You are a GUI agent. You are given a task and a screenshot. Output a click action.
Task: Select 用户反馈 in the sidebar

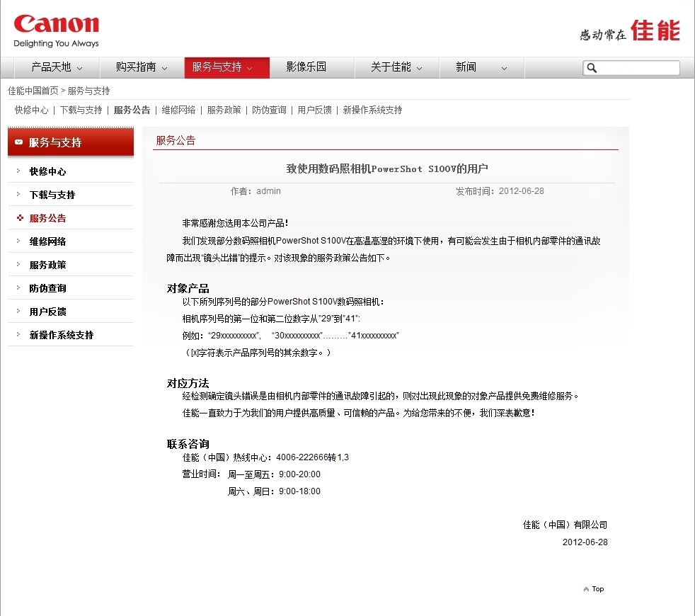[47, 312]
